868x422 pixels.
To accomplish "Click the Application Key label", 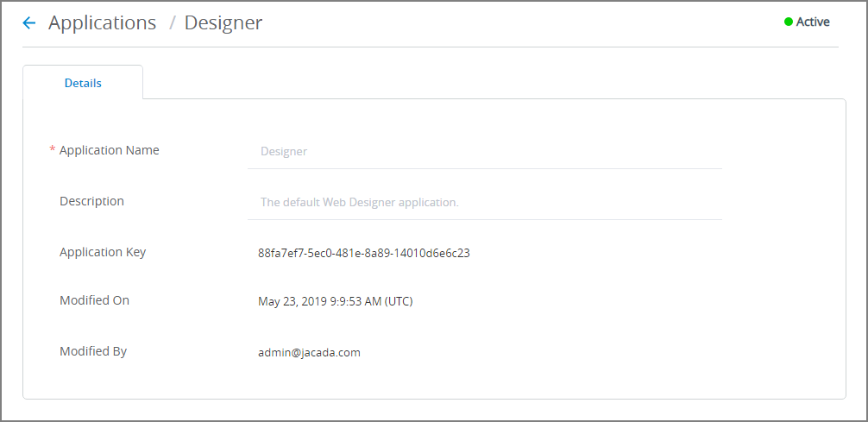I will point(103,252).
